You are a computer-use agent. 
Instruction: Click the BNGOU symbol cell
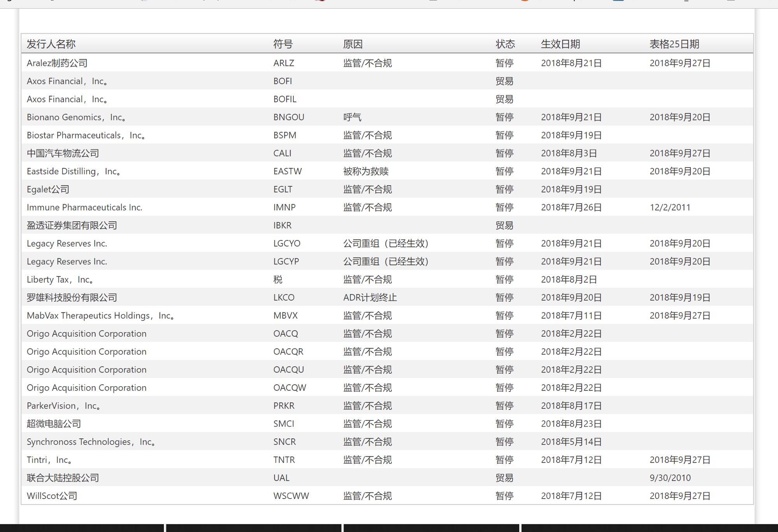click(289, 117)
